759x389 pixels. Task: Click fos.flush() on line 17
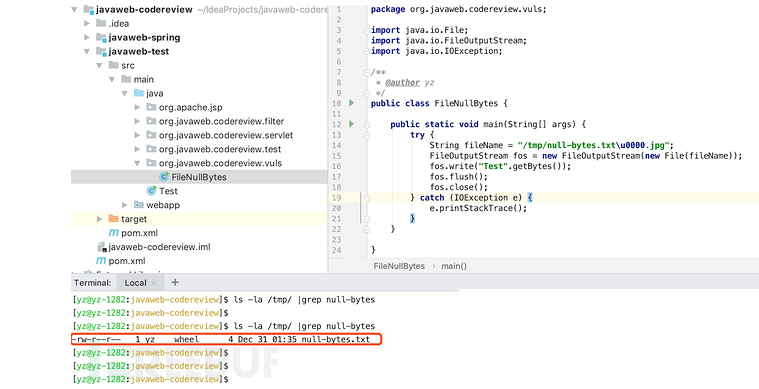tap(458, 177)
